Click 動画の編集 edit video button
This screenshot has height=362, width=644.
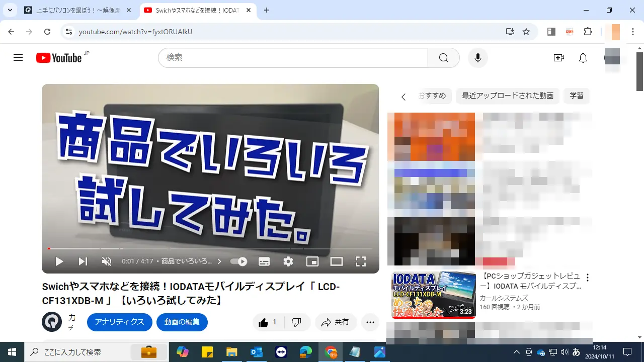(x=182, y=322)
